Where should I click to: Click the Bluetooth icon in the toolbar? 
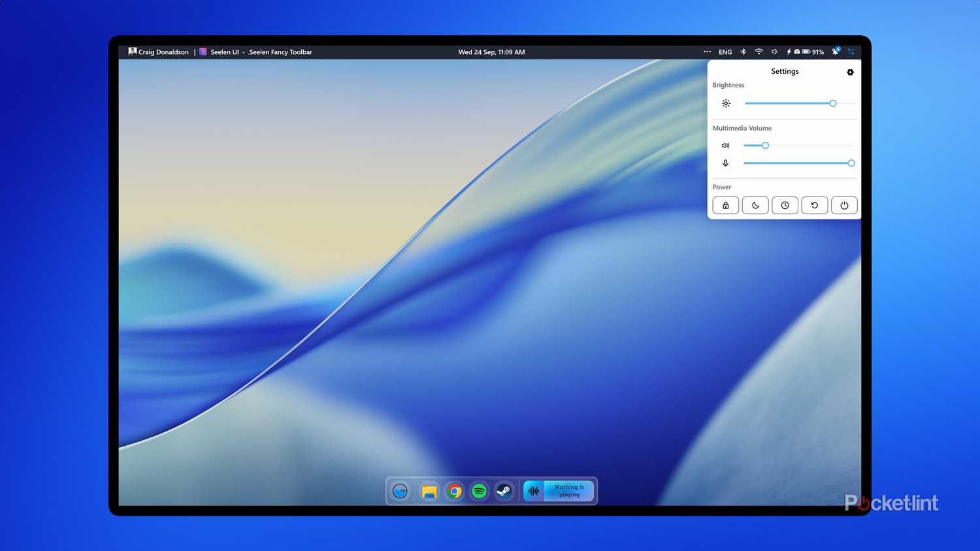743,52
